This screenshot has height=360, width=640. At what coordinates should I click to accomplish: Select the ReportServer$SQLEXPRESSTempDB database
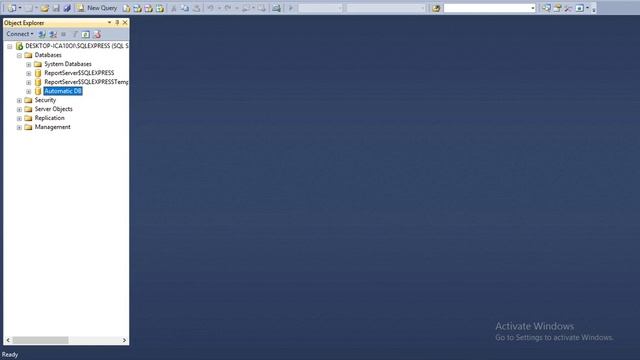[86, 82]
